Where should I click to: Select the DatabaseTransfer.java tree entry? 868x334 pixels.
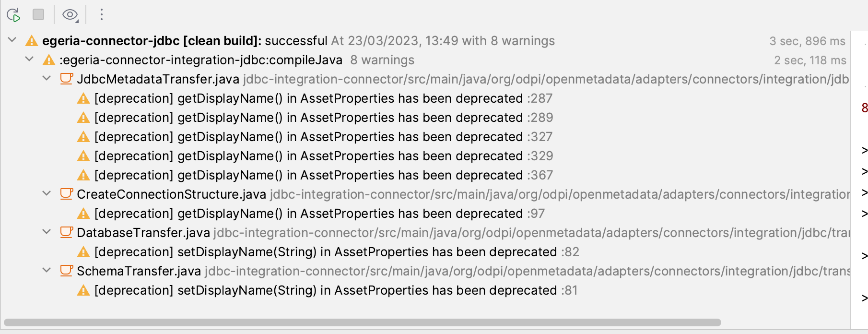(144, 233)
